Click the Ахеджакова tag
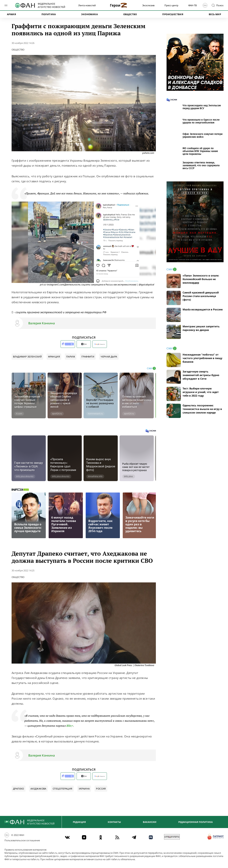 pyautogui.click(x=38, y=788)
